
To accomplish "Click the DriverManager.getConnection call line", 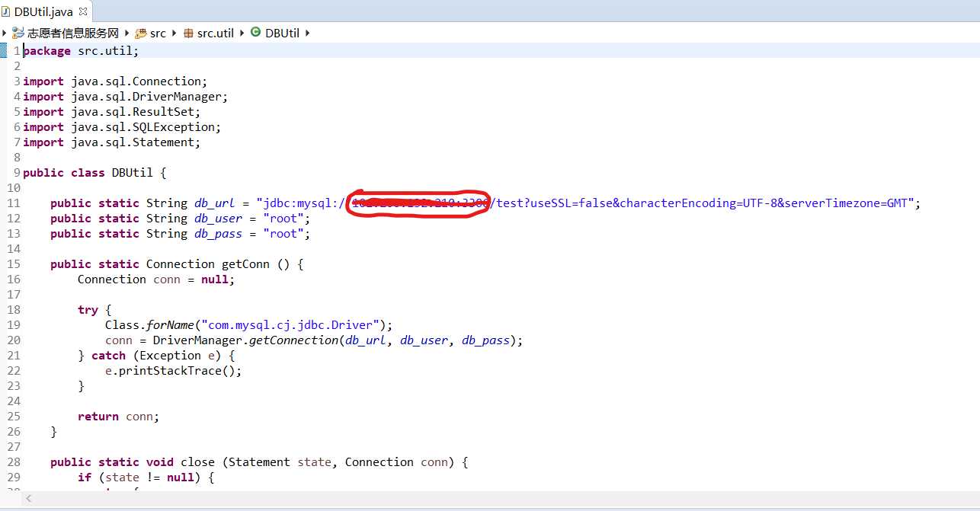I will click(x=314, y=340).
